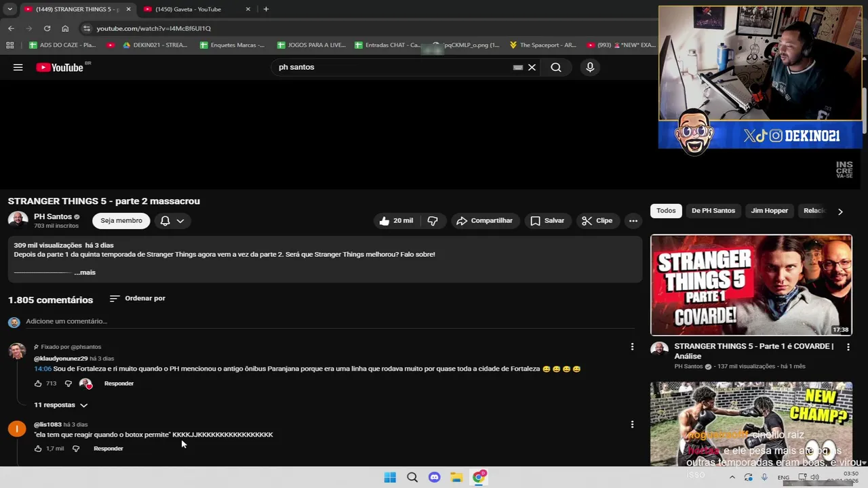Viewport: 868px width, 488px height.
Task: Open Chrome from the taskbar
Action: coord(479,477)
